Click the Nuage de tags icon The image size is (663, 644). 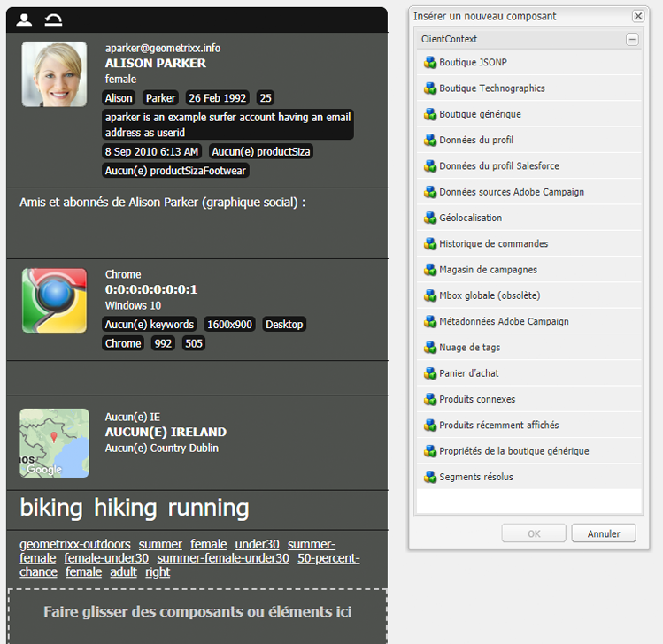(430, 348)
